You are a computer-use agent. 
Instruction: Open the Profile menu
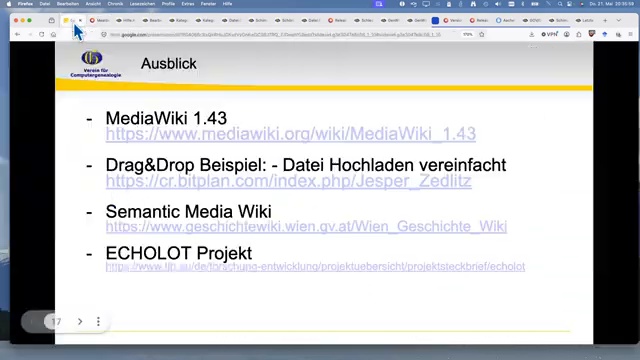click(168, 4)
